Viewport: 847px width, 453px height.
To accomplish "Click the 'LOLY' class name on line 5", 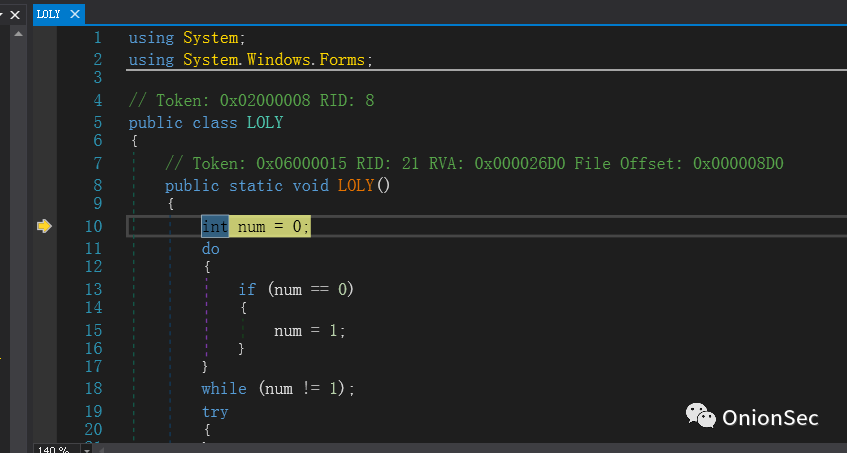I will (x=265, y=123).
